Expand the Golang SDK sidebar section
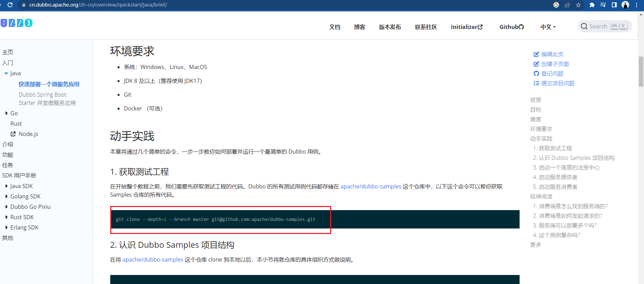The width and height of the screenshot is (644, 284). click(x=6, y=196)
